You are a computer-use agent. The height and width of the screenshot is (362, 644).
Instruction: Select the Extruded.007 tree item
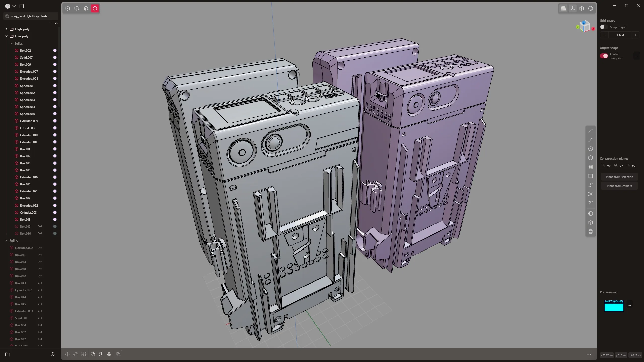pyautogui.click(x=29, y=71)
